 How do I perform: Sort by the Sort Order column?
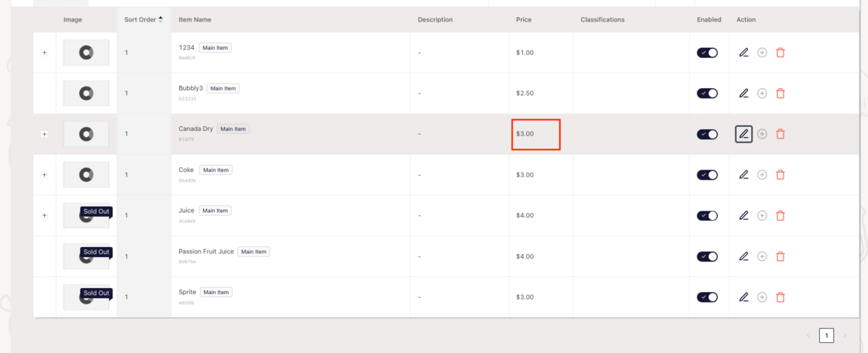coord(143,19)
